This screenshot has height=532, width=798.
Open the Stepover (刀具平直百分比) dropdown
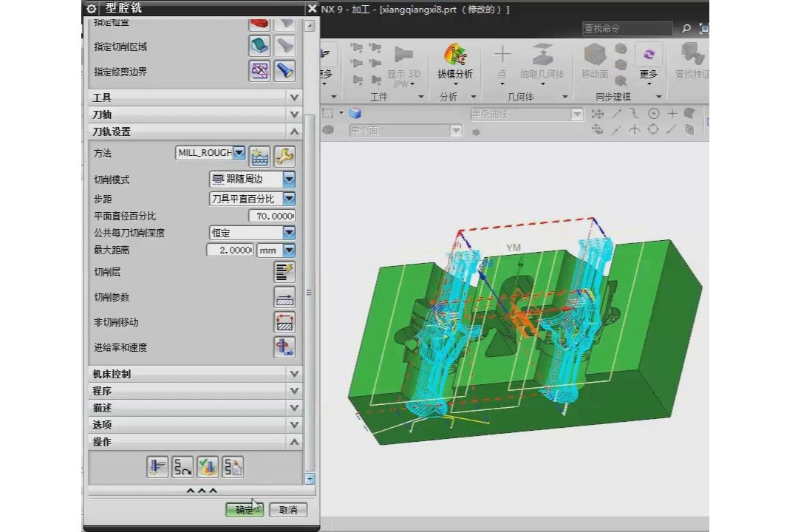coord(289,198)
